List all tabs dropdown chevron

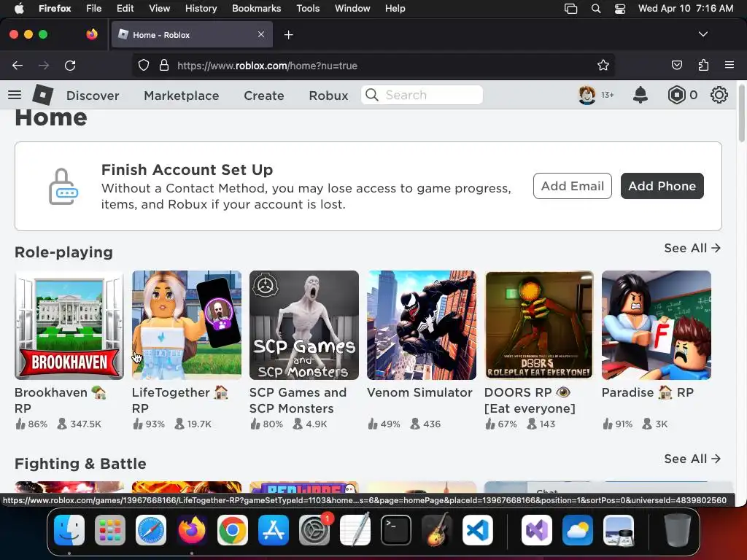(703, 34)
